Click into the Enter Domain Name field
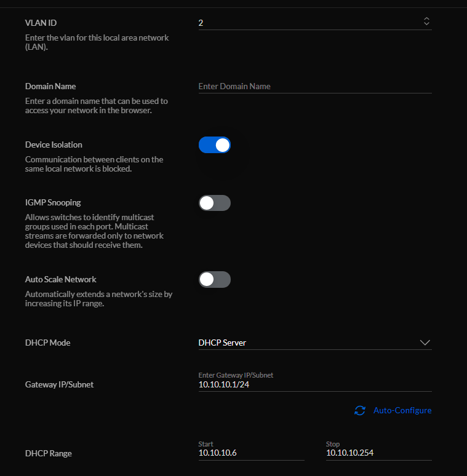This screenshot has width=467, height=476. click(314, 87)
